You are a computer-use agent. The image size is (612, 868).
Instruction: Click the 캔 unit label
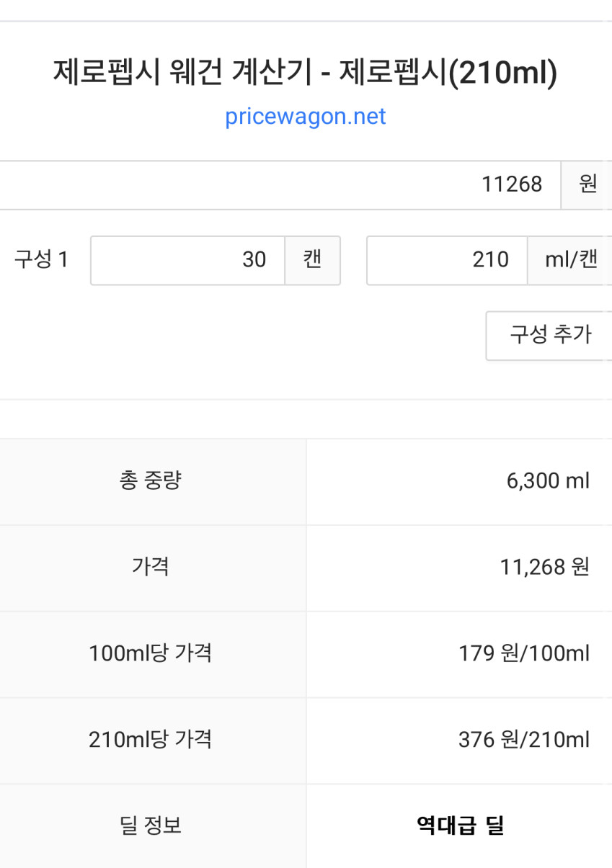pos(312,260)
